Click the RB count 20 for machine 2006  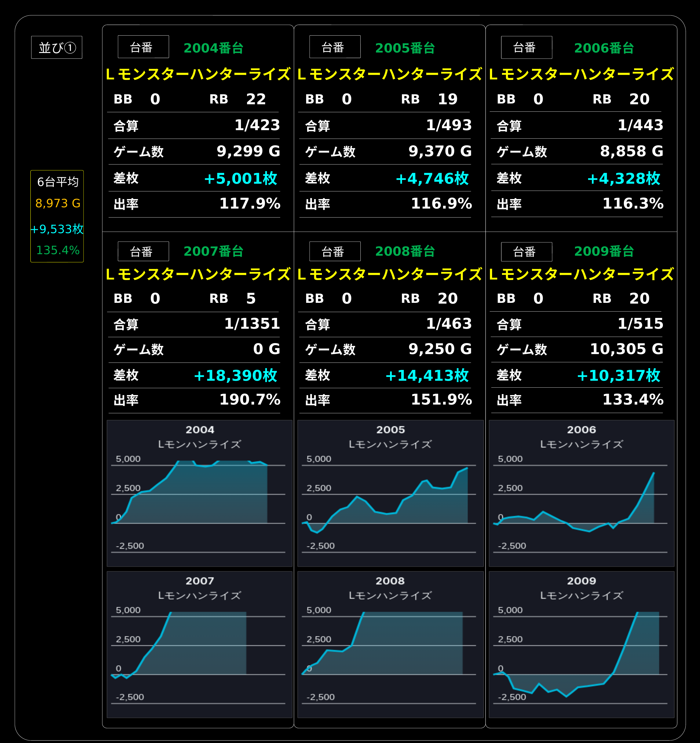click(x=639, y=99)
